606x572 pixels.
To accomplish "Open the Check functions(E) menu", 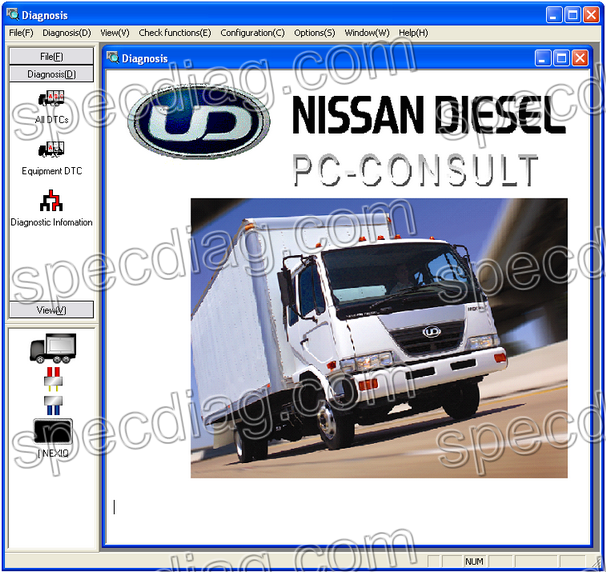I will tap(175, 33).
